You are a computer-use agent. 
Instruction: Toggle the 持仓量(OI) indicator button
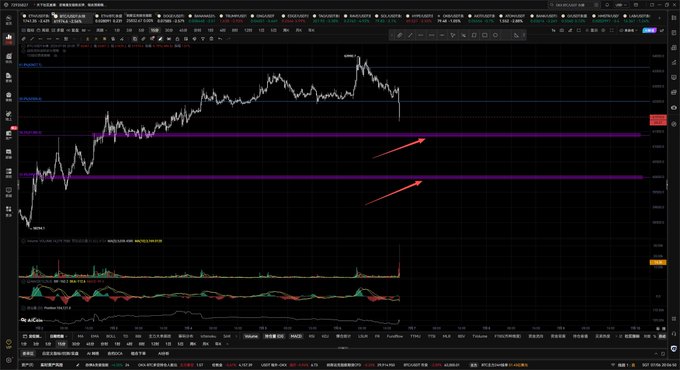click(275, 336)
